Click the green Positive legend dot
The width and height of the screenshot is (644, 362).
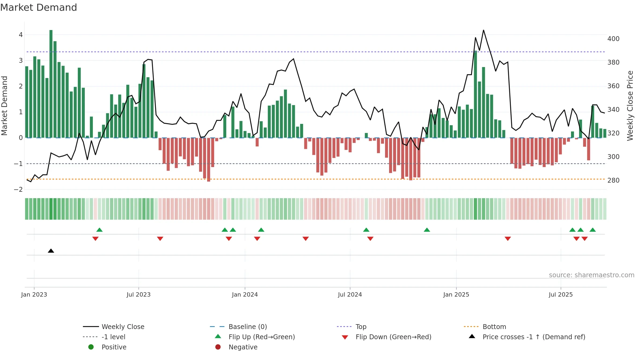click(91, 347)
